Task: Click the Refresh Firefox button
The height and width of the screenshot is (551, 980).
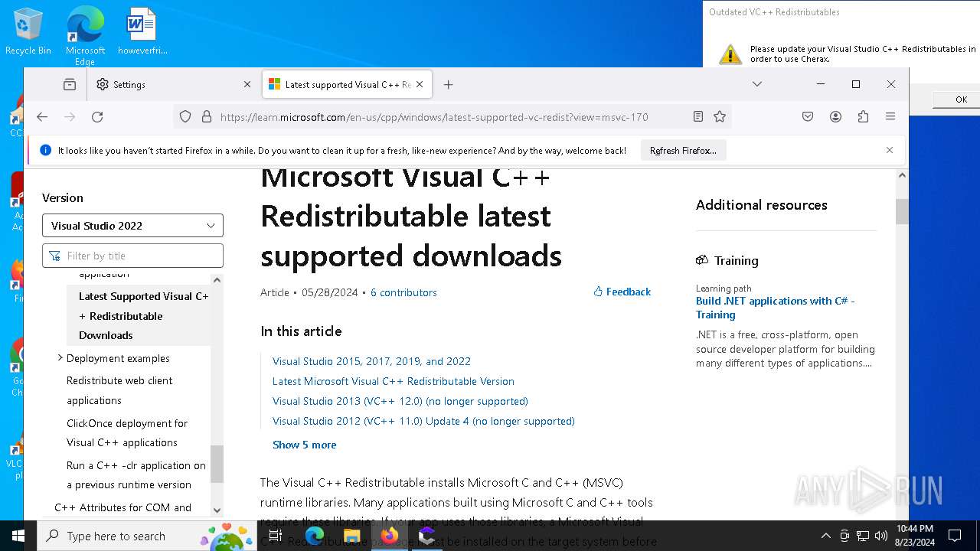Action: (x=683, y=151)
